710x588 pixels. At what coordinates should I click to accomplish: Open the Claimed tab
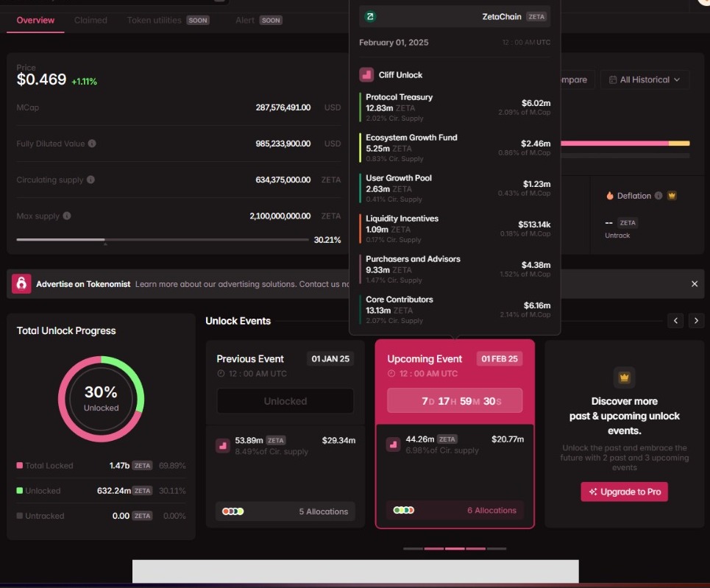click(90, 21)
